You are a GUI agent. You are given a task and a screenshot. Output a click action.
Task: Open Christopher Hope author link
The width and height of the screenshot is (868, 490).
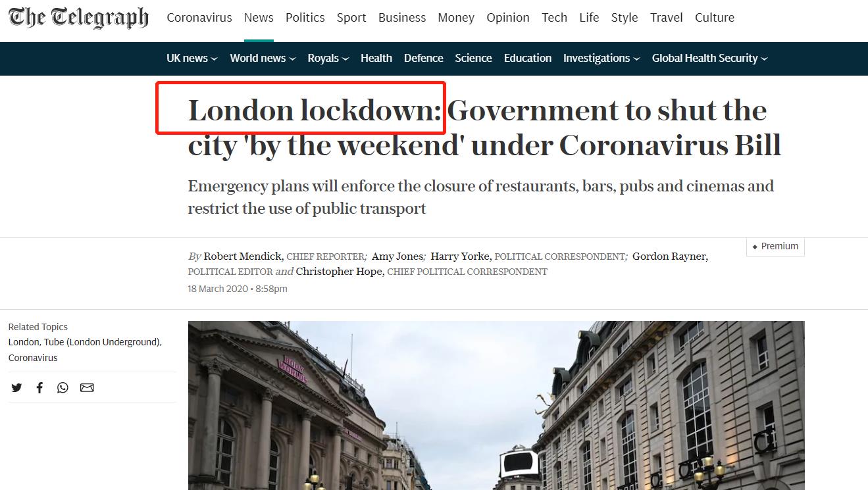(339, 272)
